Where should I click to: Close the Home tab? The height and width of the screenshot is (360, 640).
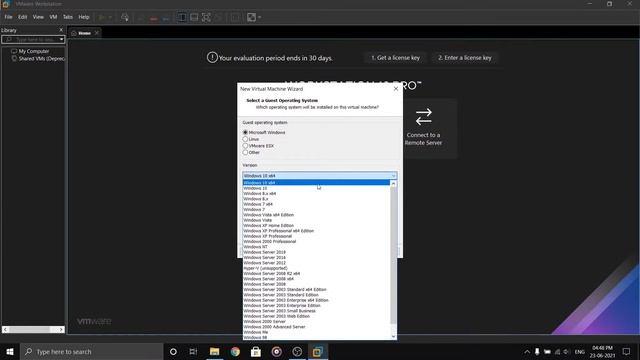pyautogui.click(x=97, y=33)
